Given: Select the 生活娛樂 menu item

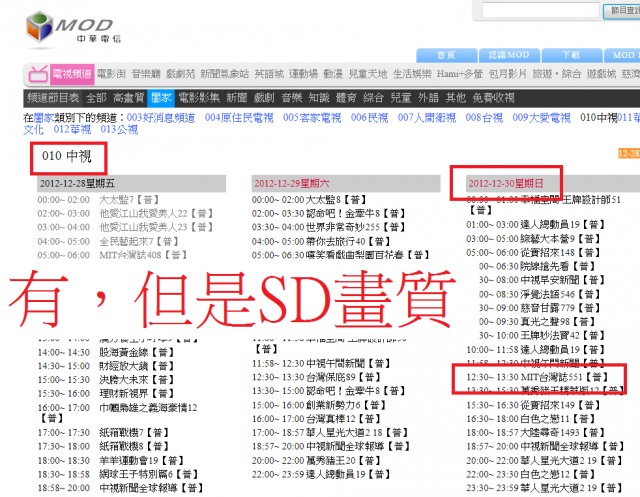Looking at the screenshot, I should coord(412,74).
